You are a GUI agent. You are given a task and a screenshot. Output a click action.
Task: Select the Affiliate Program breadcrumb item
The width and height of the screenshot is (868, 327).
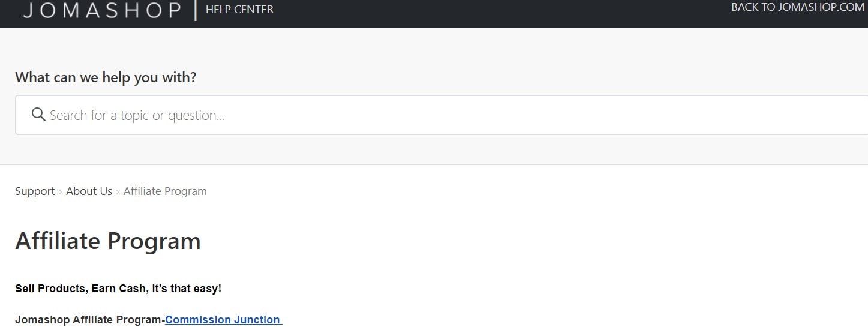point(165,191)
